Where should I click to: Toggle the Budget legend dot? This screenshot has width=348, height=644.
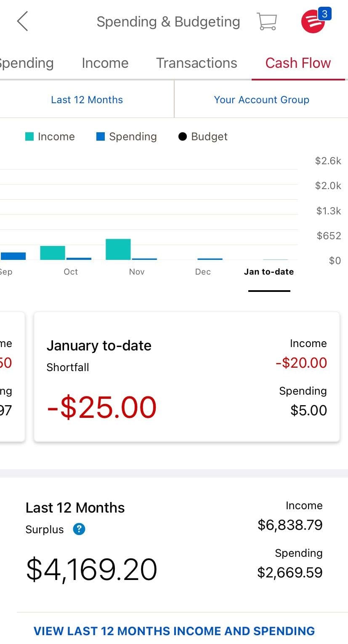click(x=183, y=136)
